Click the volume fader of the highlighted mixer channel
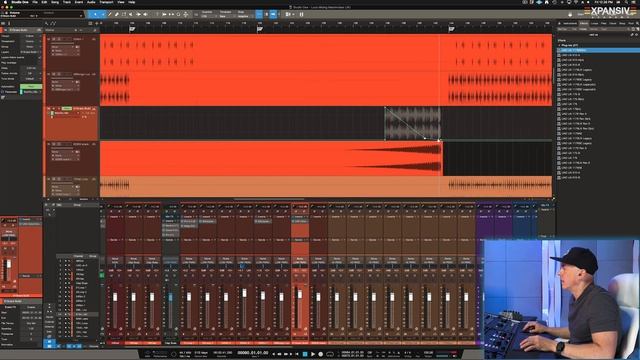The height and width of the screenshot is (360, 640). 300,295
